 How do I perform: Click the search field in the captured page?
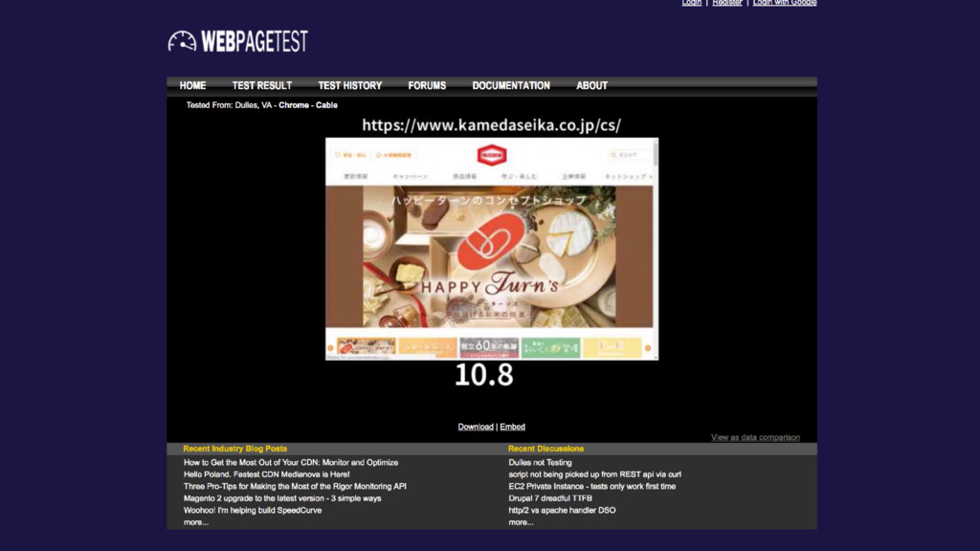pyautogui.click(x=628, y=155)
